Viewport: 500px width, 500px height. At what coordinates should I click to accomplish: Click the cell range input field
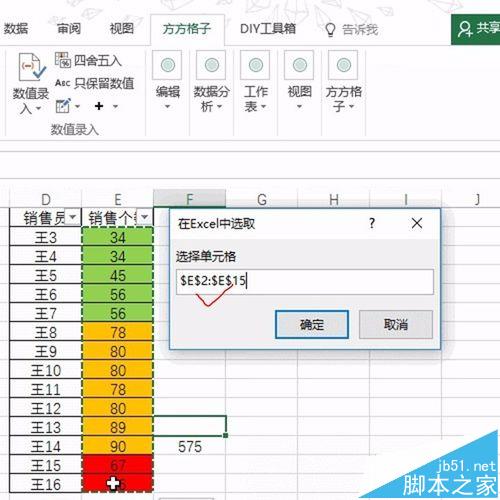[305, 282]
